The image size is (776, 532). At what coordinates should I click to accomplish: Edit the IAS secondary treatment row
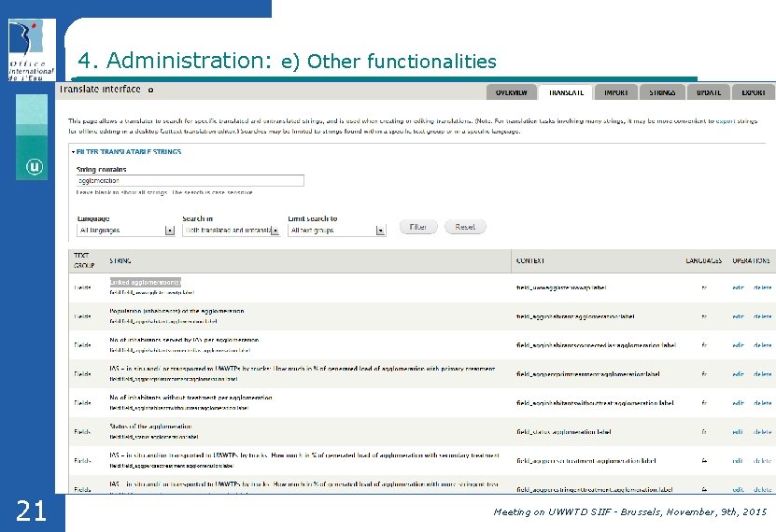point(738,461)
